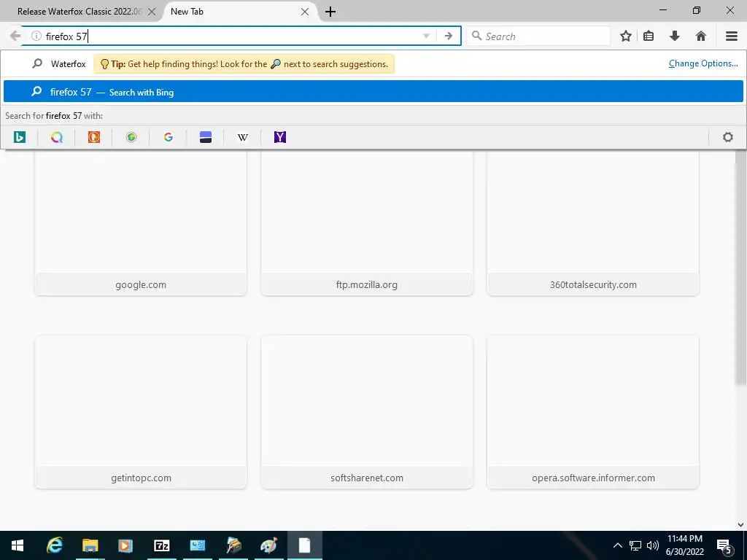Open the Downloads arrow icon

click(x=674, y=36)
